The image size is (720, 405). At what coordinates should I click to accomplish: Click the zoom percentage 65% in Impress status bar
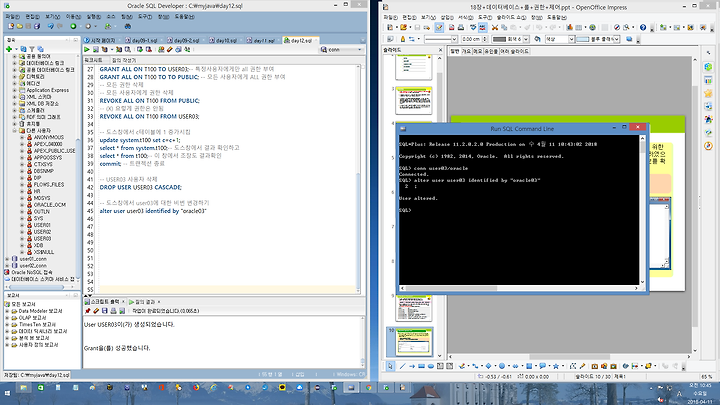point(706,377)
